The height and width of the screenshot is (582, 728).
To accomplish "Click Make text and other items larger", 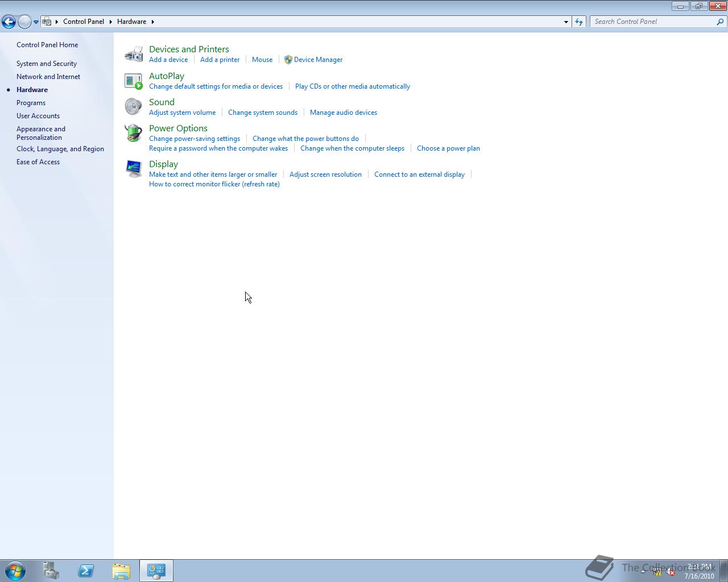I will (213, 174).
